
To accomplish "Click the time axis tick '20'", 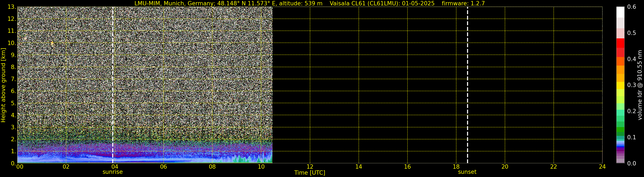I will [505, 167].
